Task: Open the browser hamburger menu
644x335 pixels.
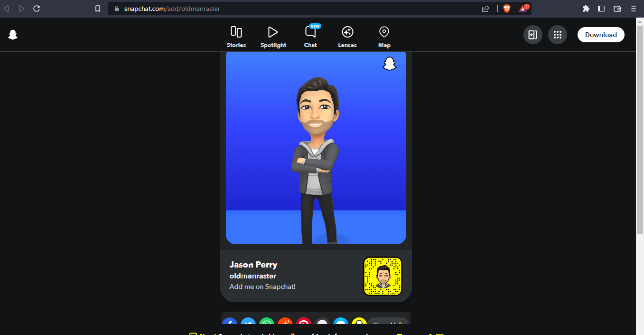Action: (633, 9)
